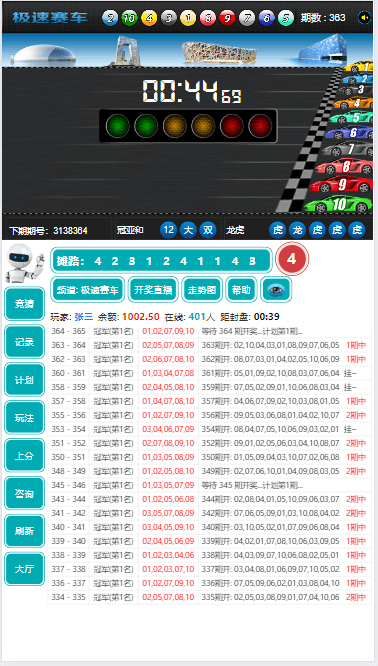Click the 距封盘 00:39 timer text
The image size is (378, 666).
[x=250, y=316]
